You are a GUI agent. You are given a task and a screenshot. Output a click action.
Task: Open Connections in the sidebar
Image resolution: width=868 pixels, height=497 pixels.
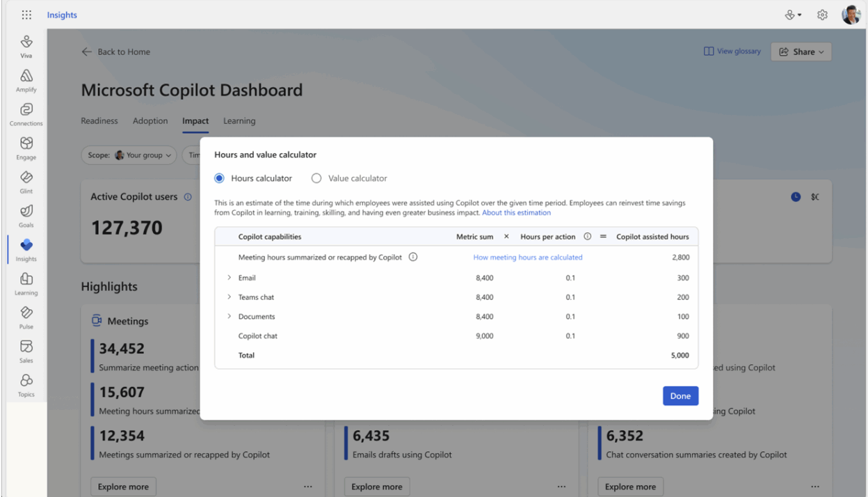pos(26,115)
